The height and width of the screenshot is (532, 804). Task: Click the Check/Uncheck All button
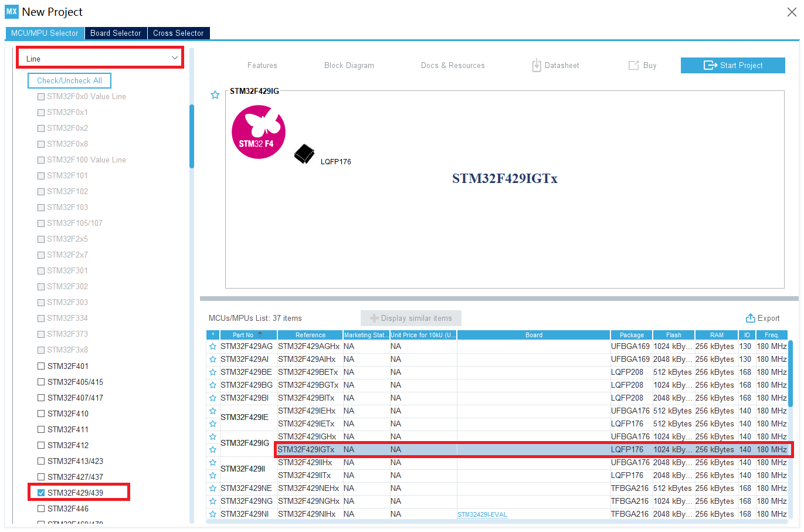(69, 81)
